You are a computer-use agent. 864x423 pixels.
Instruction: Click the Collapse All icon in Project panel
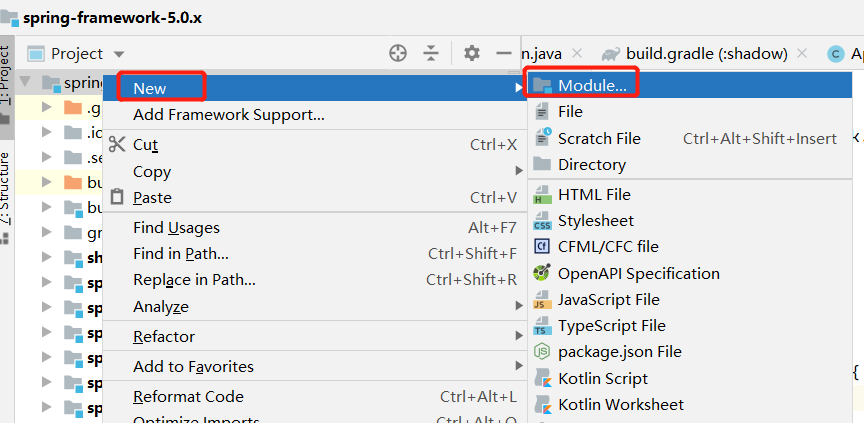pyautogui.click(x=431, y=53)
